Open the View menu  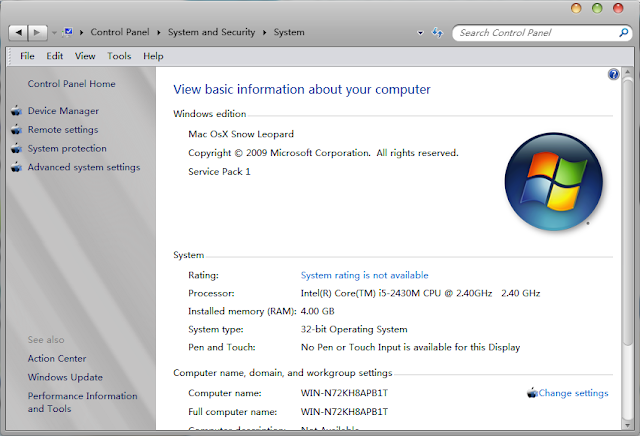(85, 56)
